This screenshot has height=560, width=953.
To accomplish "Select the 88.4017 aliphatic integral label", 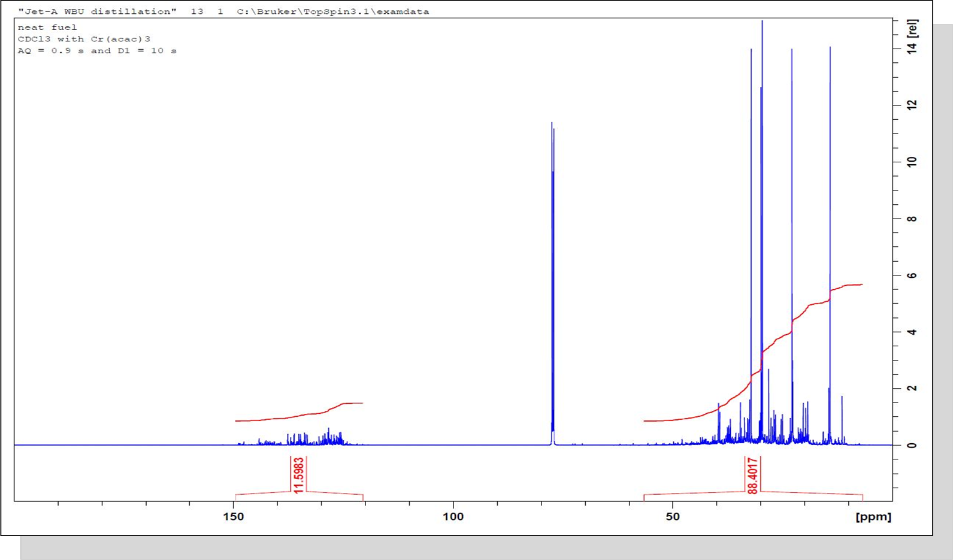I will click(752, 475).
